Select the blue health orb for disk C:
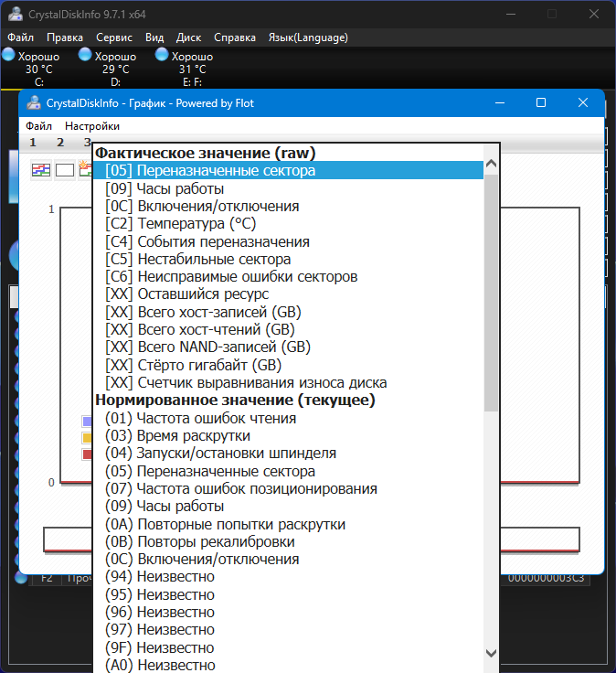 point(8,55)
